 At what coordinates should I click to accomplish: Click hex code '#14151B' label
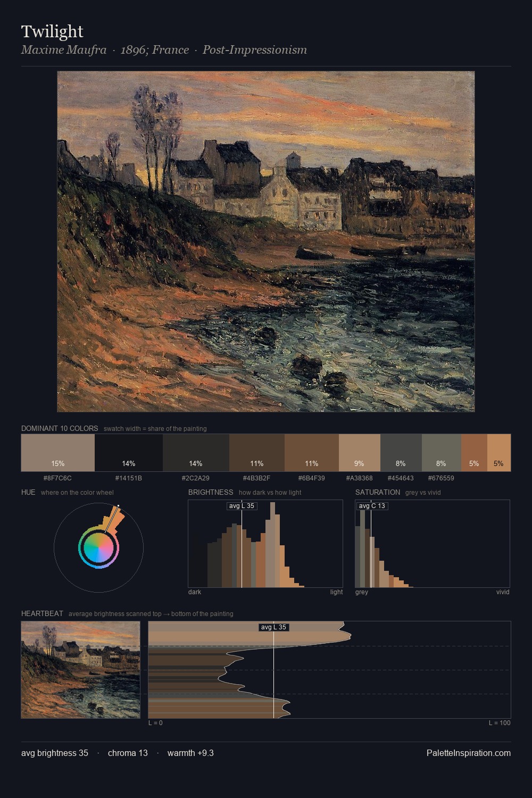pos(129,478)
